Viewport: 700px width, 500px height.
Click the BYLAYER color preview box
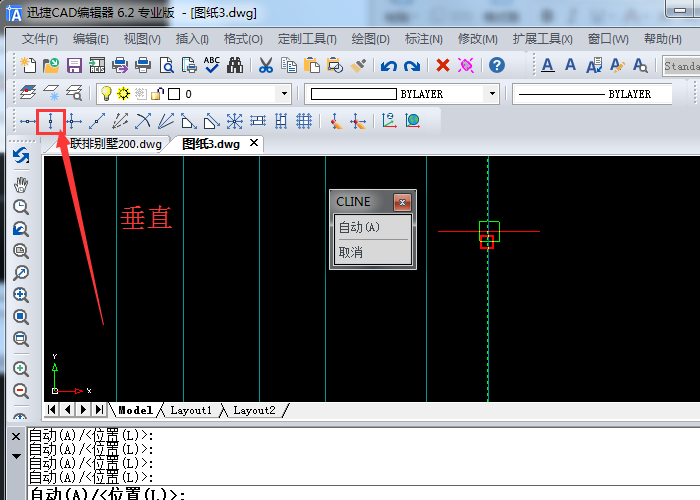coord(354,94)
